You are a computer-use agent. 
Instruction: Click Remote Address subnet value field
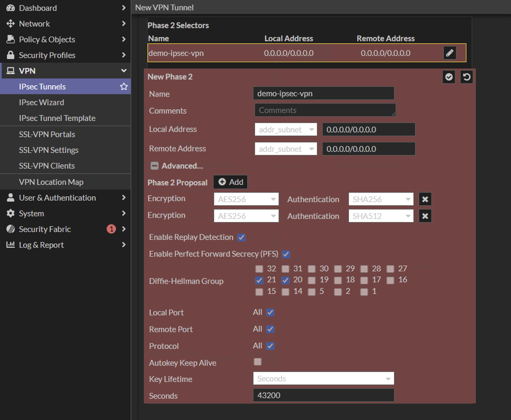tap(369, 149)
